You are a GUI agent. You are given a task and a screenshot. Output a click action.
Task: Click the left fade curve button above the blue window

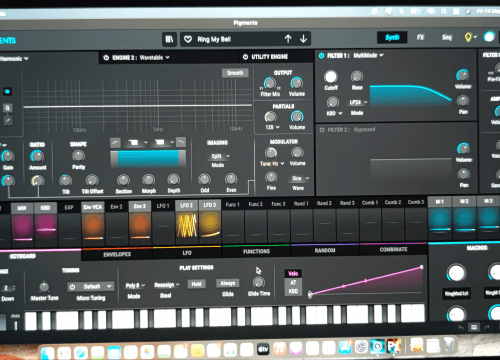115,143
